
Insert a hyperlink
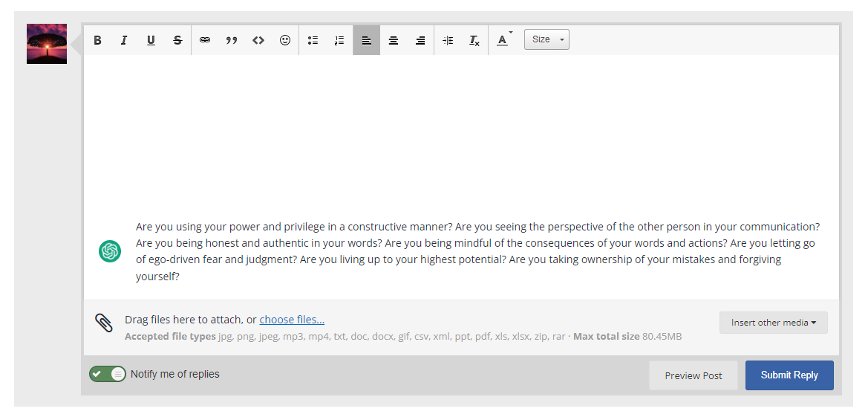click(205, 40)
